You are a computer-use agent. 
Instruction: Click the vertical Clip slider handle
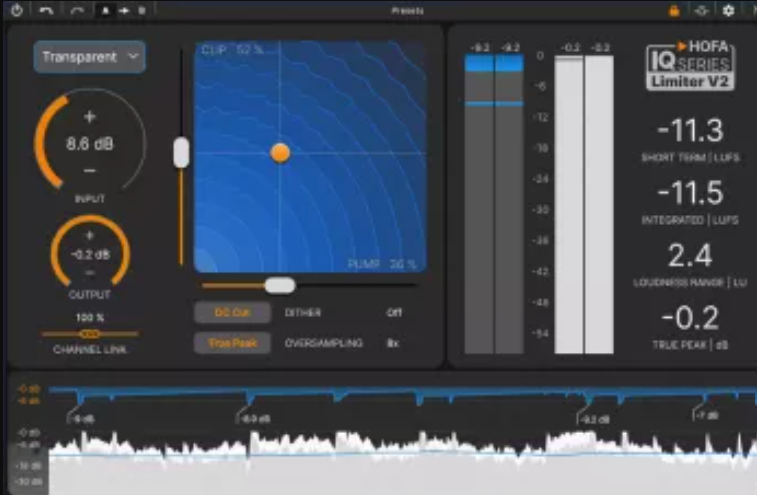click(181, 153)
